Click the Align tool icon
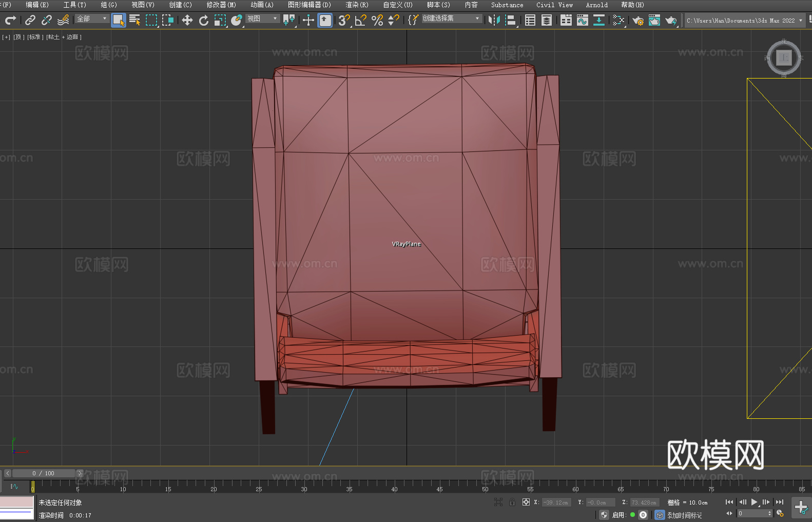This screenshot has width=812, height=522. [511, 20]
